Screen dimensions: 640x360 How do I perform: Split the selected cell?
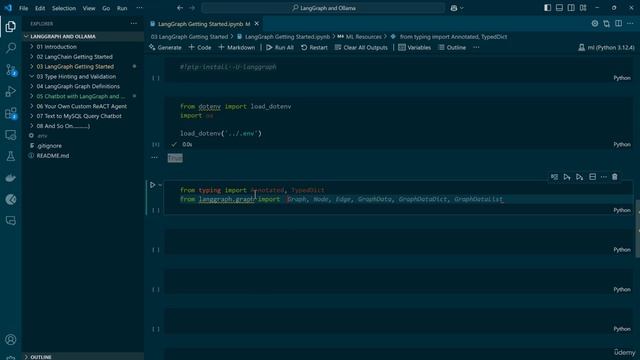click(592, 177)
